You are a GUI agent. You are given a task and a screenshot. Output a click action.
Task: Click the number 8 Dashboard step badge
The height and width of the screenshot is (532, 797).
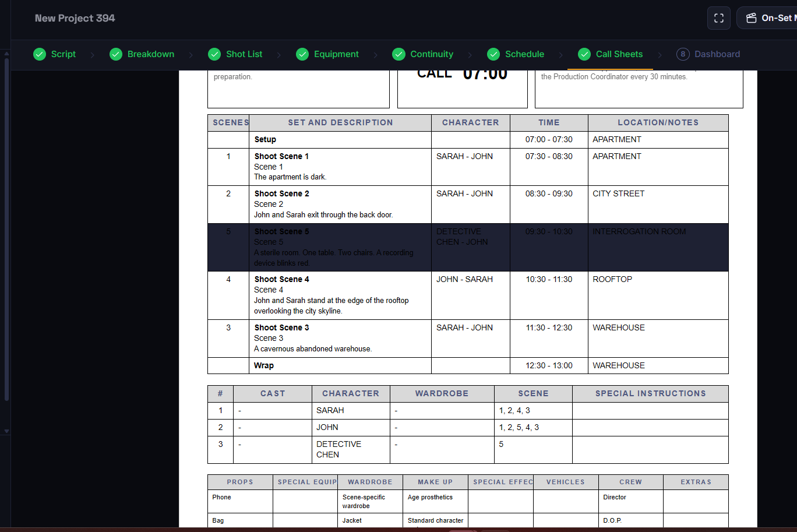click(682, 54)
